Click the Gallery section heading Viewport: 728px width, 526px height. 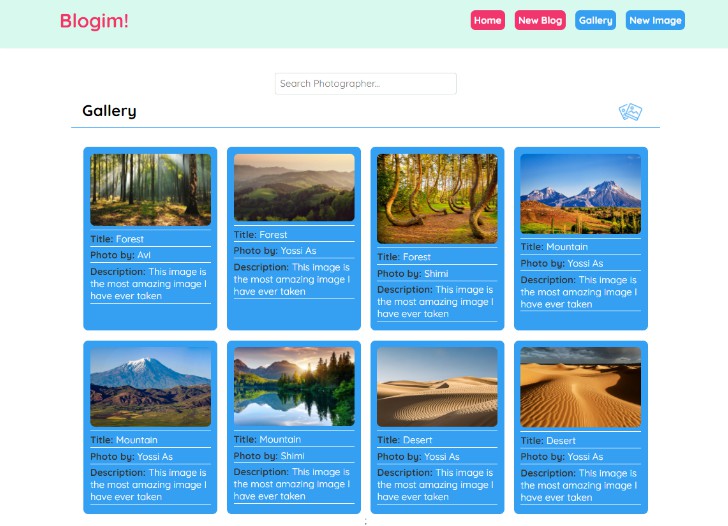click(109, 111)
